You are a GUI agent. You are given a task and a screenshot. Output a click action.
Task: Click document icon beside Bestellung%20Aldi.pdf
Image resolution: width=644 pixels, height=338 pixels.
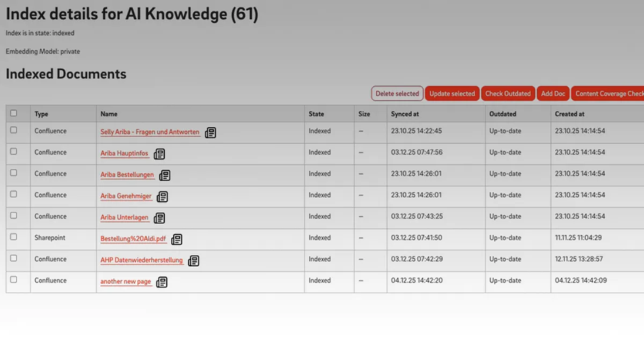click(x=177, y=239)
